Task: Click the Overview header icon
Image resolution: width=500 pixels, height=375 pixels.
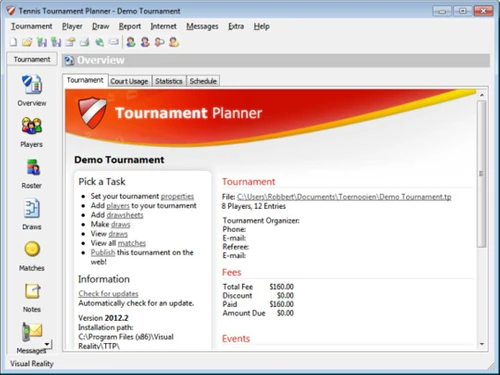Action: pyautogui.click(x=69, y=60)
